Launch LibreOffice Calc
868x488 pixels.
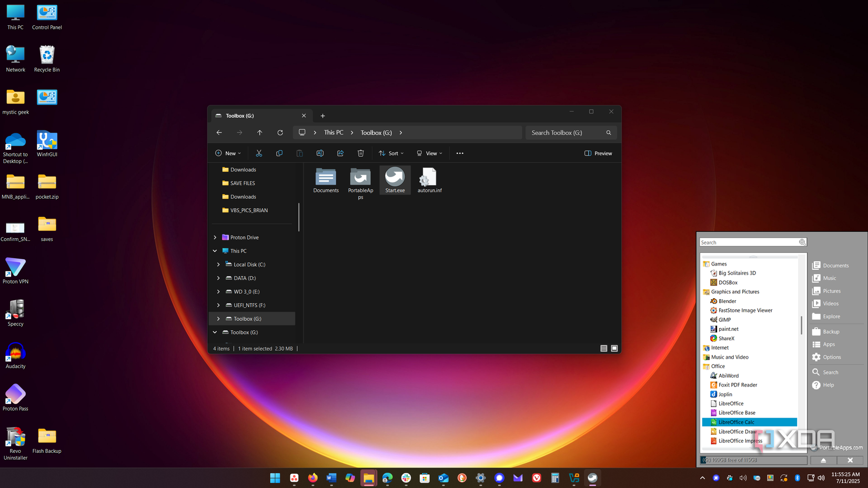(x=749, y=422)
